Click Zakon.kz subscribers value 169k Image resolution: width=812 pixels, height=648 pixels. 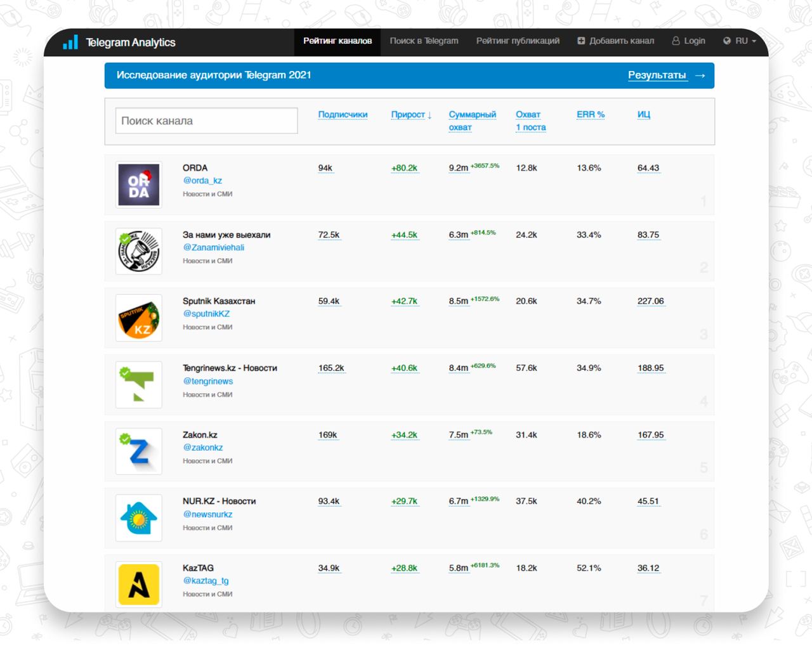tap(327, 435)
